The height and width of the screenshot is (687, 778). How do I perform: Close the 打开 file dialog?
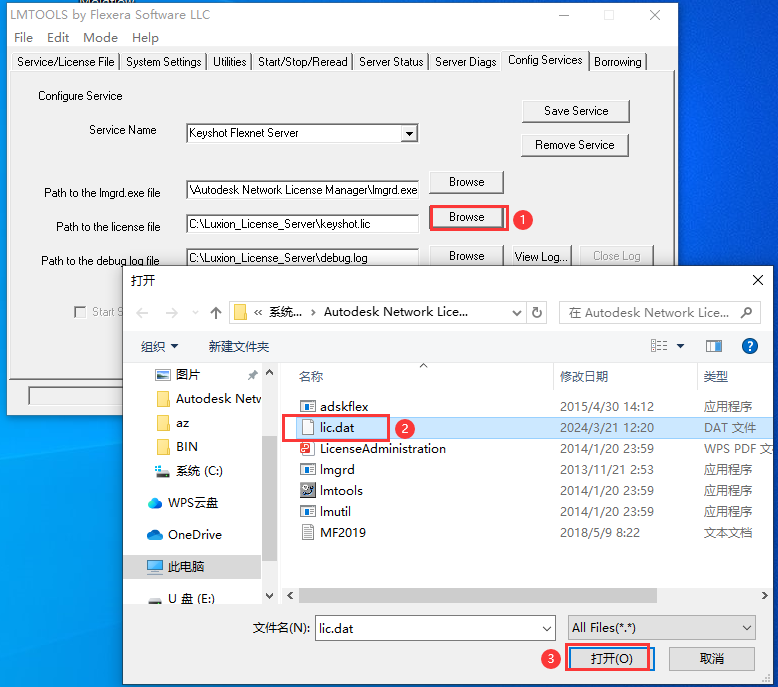pyautogui.click(x=758, y=280)
